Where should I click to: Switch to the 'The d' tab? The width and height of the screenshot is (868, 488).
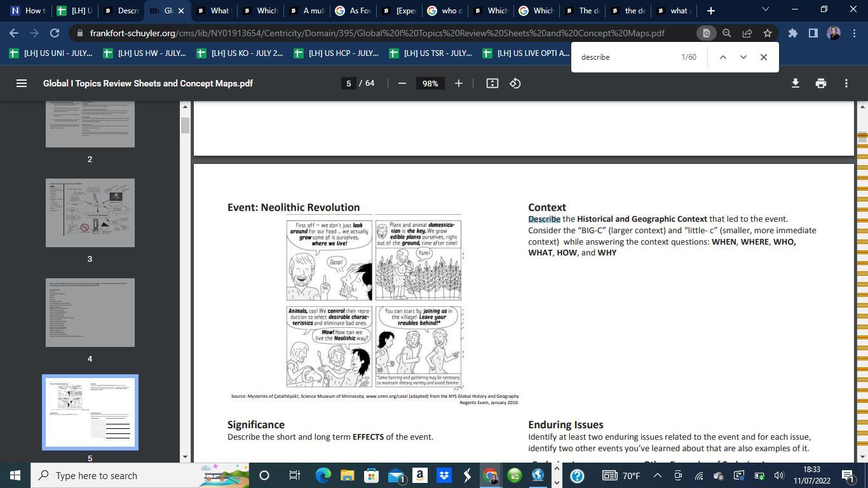pos(583,10)
